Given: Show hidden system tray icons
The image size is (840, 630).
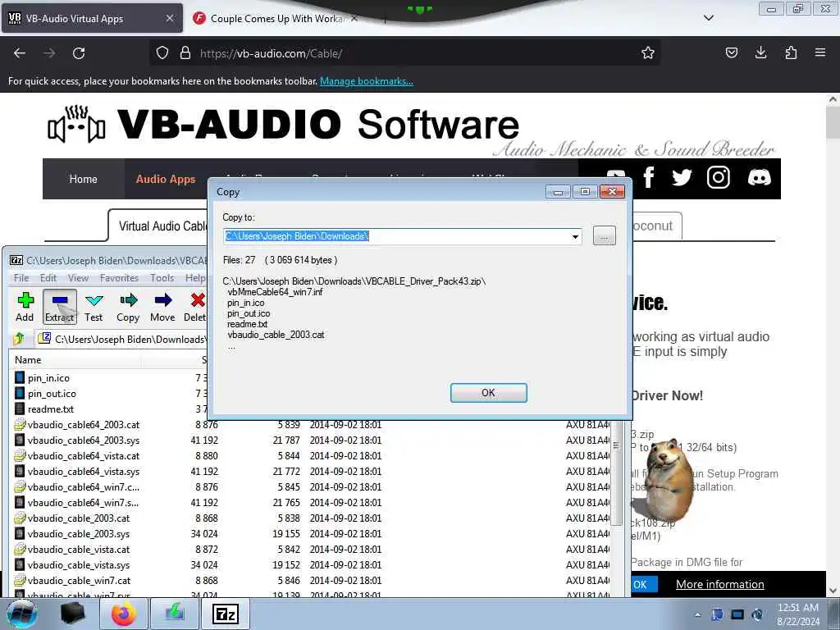Looking at the screenshot, I should tap(697, 615).
